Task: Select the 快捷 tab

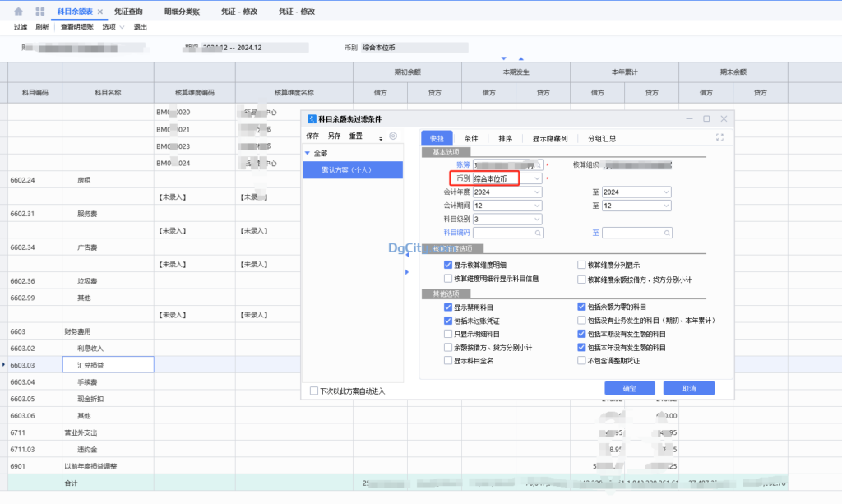Action: [437, 138]
